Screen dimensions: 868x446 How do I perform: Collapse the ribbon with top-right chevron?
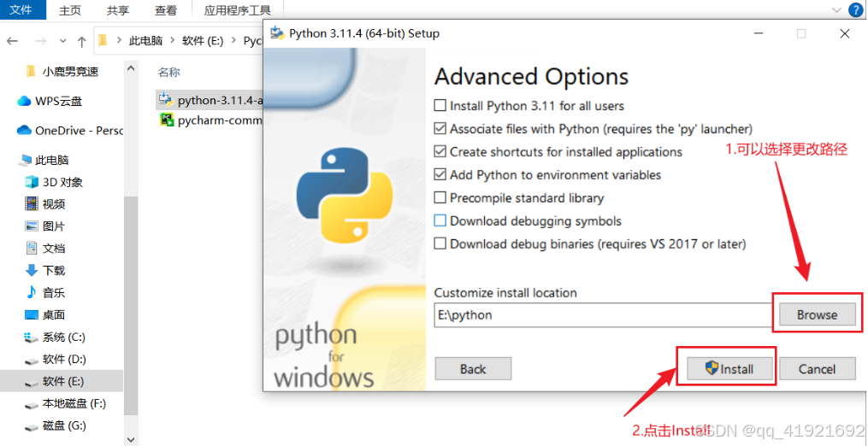point(836,10)
